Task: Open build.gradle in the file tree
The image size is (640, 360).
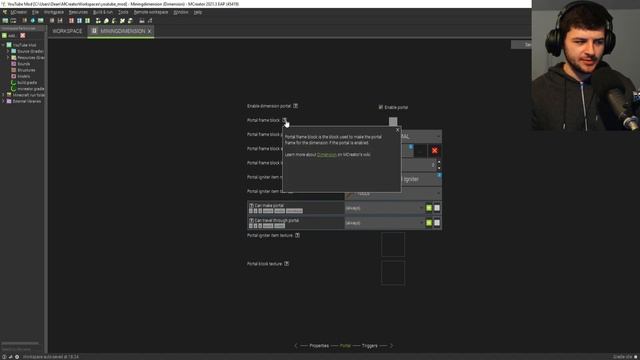Action: pos(27,82)
